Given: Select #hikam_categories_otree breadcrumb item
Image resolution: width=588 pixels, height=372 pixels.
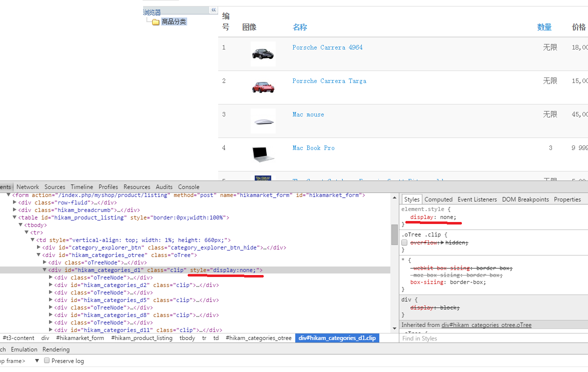Looking at the screenshot, I should (x=258, y=338).
